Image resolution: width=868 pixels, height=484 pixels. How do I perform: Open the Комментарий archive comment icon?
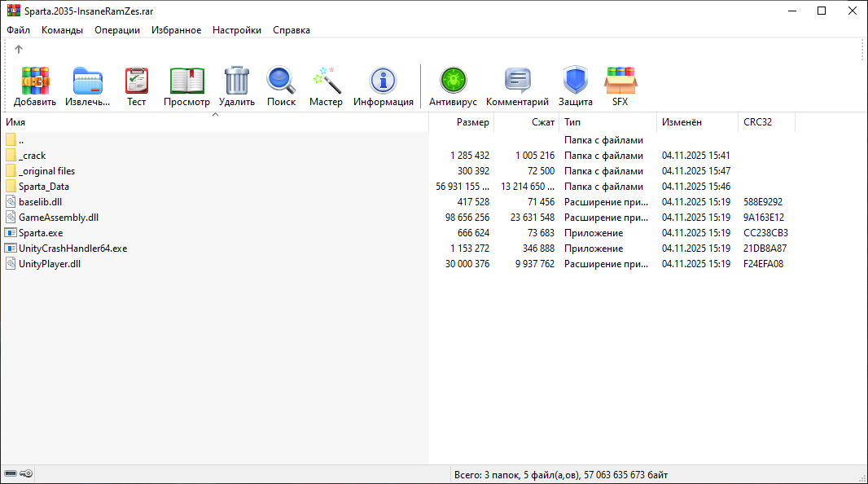517,81
